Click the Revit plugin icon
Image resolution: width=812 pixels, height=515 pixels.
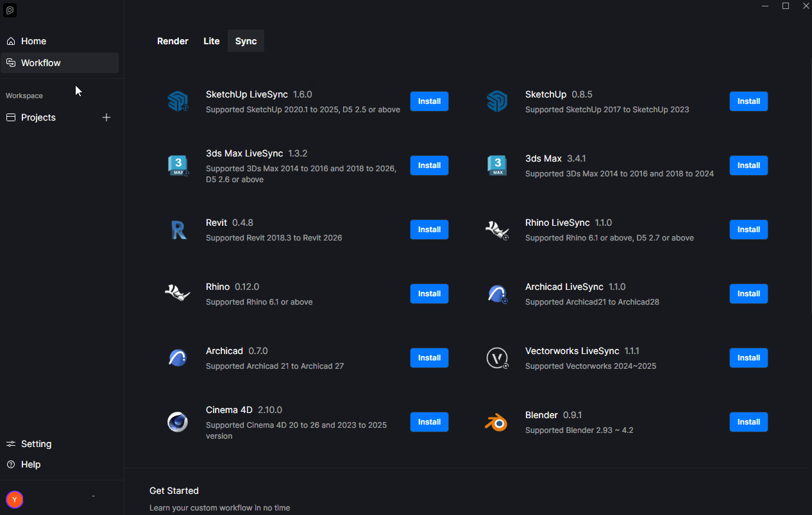click(x=178, y=230)
